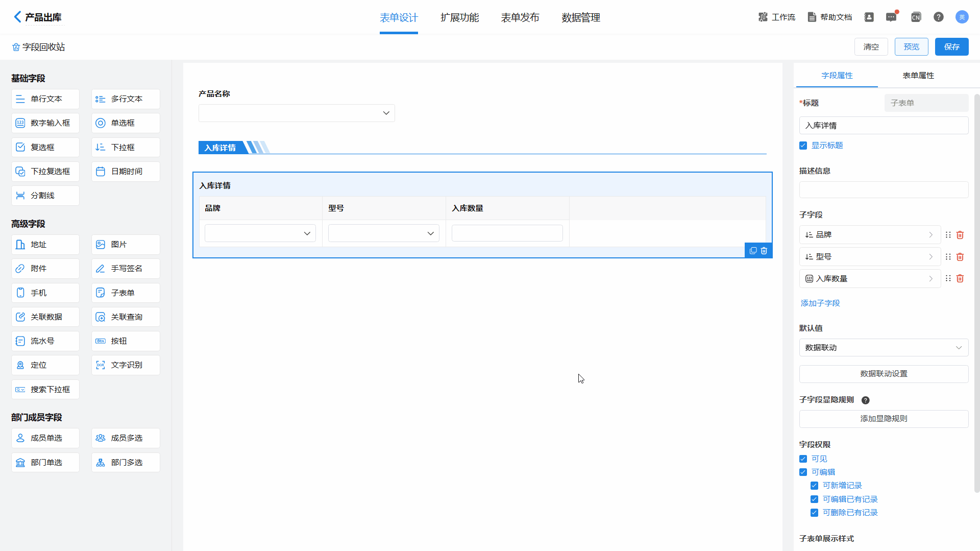
Task: Click drag handle icon beside 型号 sub-field
Action: pyautogui.click(x=948, y=257)
